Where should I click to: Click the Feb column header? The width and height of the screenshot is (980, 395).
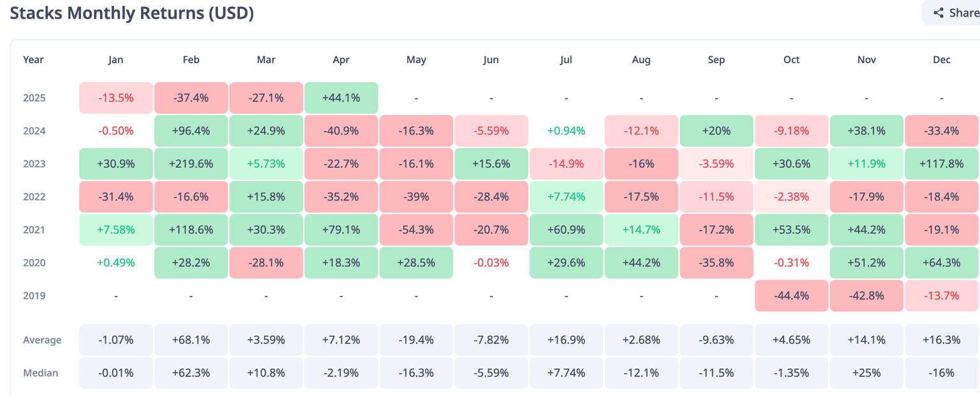click(x=191, y=59)
